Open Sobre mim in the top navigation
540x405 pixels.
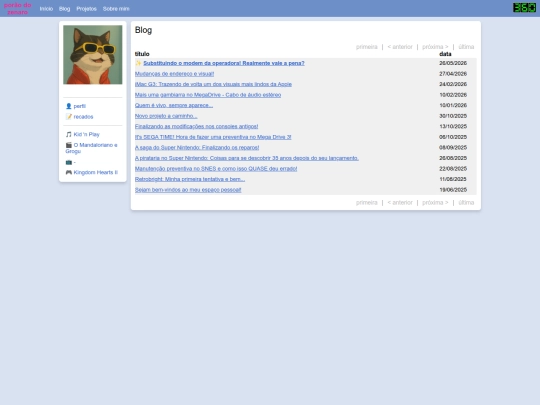tap(116, 9)
